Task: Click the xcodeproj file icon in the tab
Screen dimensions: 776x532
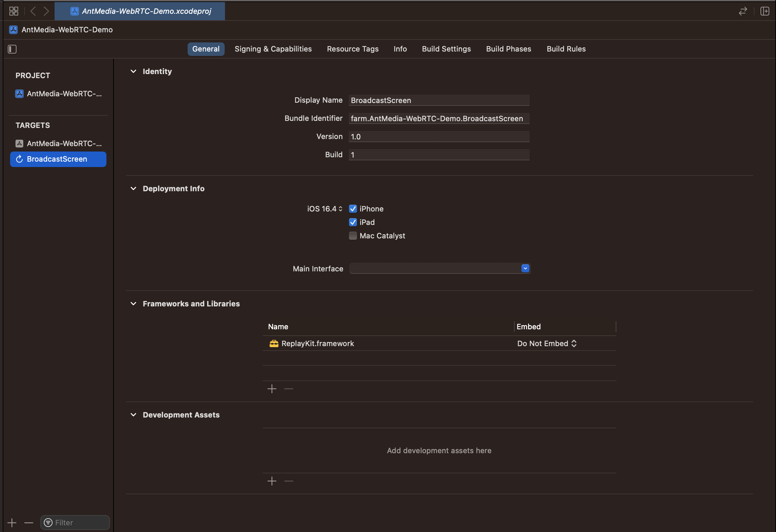Action: pyautogui.click(x=74, y=11)
